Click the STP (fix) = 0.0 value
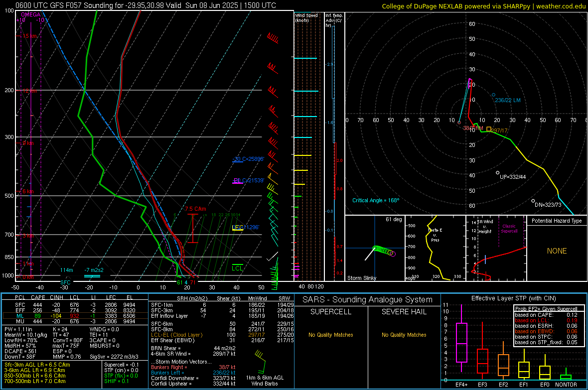588x390 pixels. 121,376
